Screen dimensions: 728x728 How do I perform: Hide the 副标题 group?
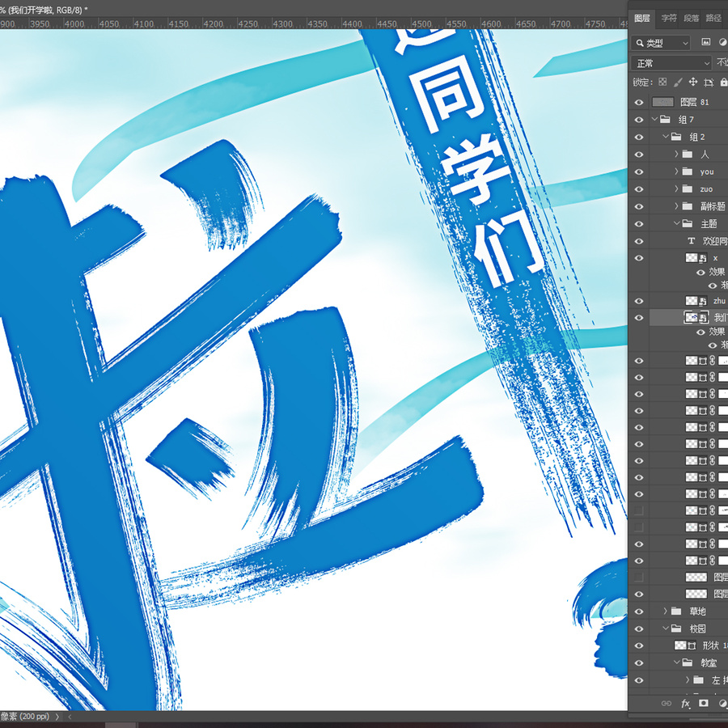click(x=639, y=206)
